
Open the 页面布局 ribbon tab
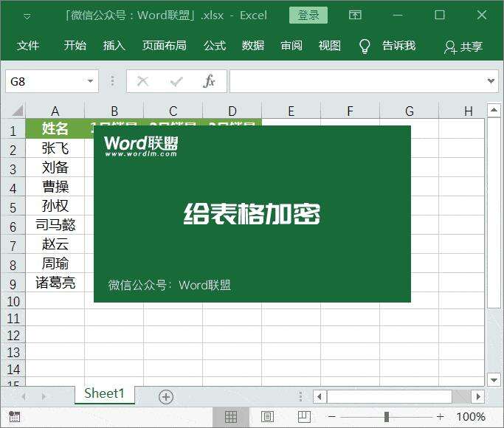click(x=165, y=46)
